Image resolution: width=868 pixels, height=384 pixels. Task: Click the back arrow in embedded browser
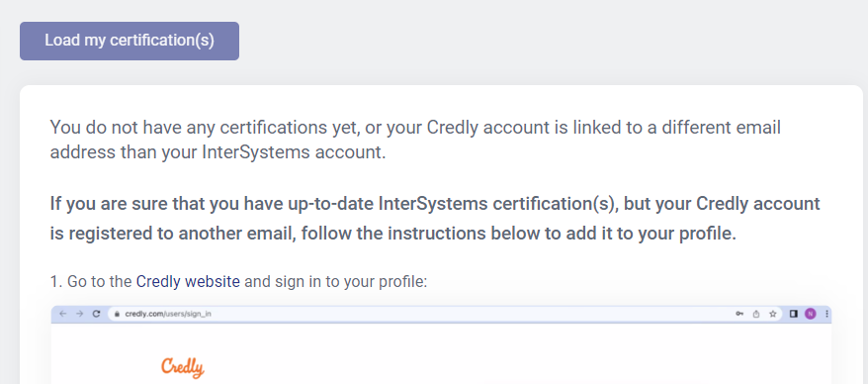pos(62,314)
